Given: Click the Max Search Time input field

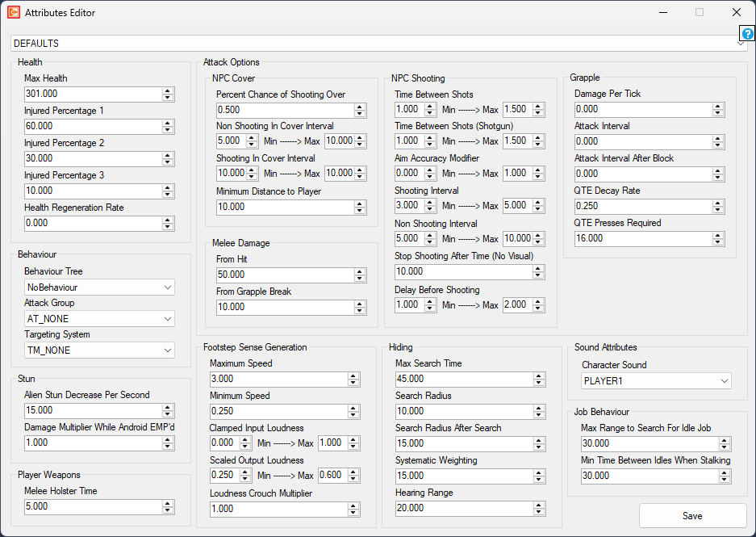Looking at the screenshot, I should click(463, 380).
